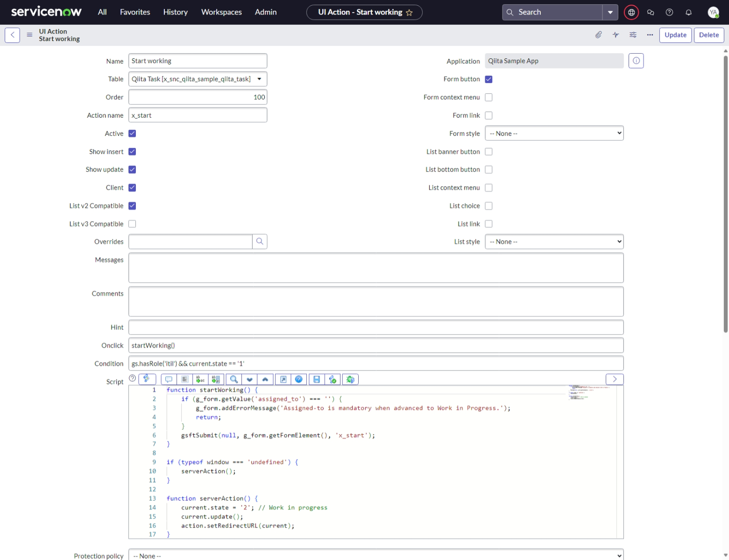Open the Form style dropdown
The image size is (729, 560).
[554, 133]
